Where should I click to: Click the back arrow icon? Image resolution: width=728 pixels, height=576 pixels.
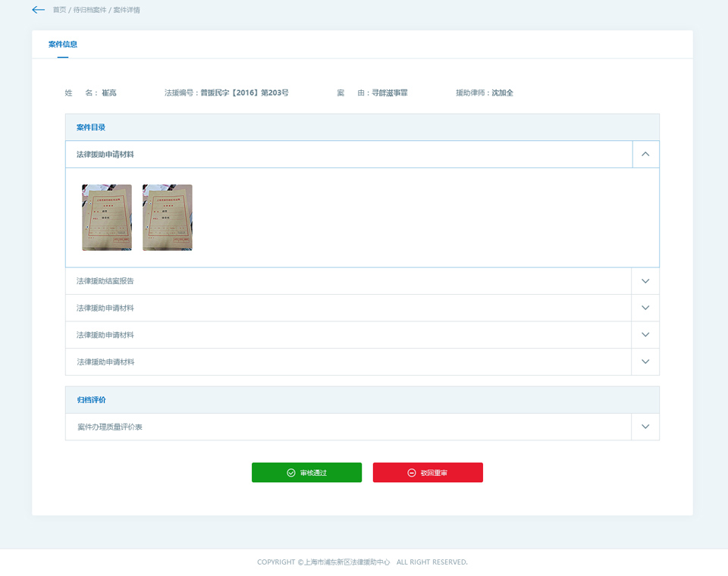tap(39, 10)
